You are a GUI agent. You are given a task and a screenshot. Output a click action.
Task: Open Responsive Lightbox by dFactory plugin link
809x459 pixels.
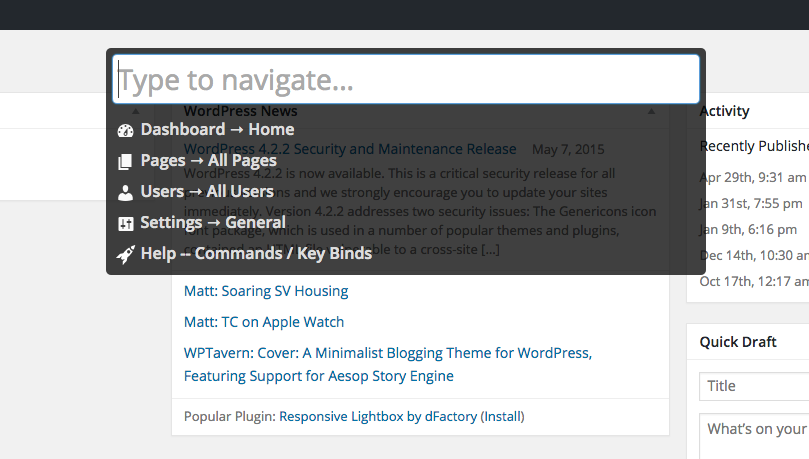tap(378, 417)
